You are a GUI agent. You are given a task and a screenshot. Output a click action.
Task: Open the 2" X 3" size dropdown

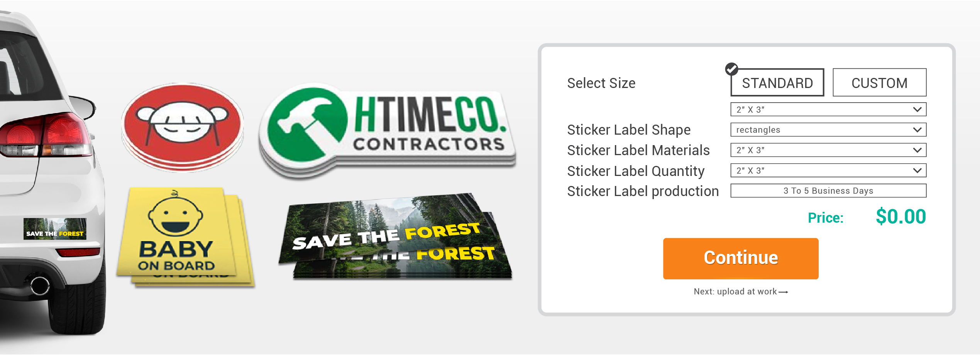[828, 110]
